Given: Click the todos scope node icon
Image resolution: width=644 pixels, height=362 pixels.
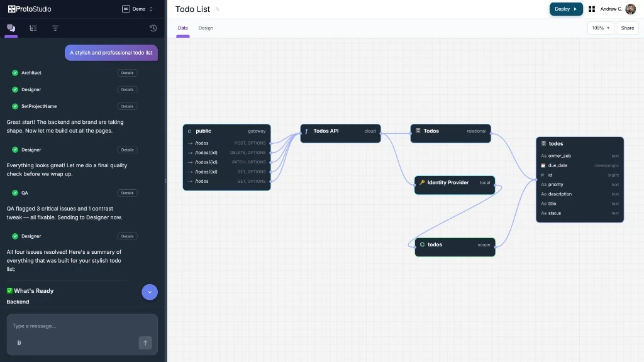Looking at the screenshot, I should [x=422, y=244].
